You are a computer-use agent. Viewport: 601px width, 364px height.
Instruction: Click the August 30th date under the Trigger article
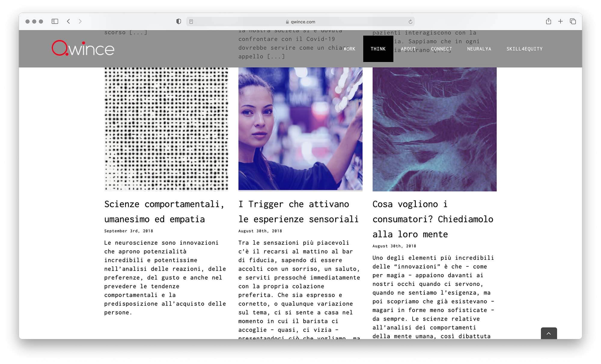pos(260,231)
